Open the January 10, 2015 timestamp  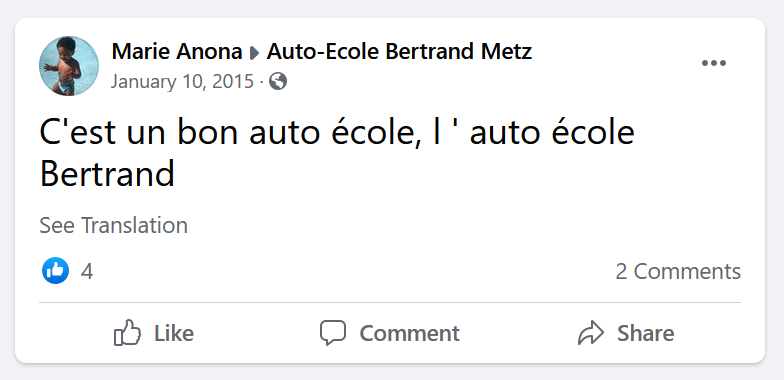point(182,81)
